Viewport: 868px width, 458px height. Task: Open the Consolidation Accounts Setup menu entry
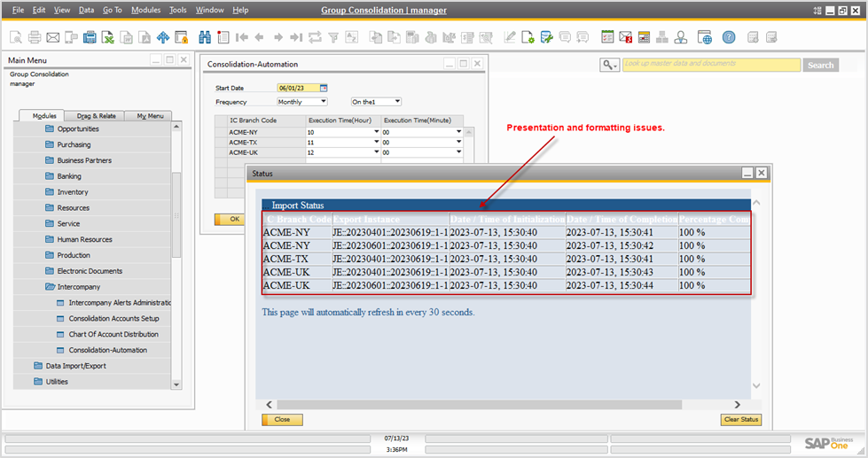(x=113, y=319)
